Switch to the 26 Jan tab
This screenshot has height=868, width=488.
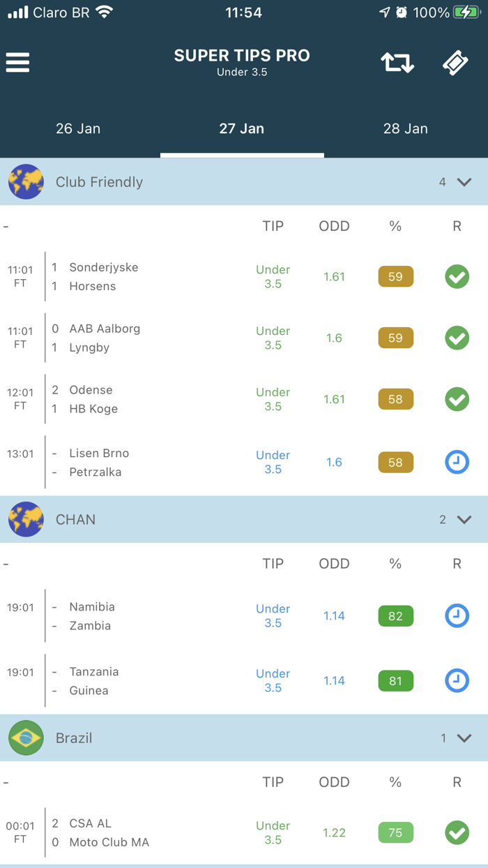click(78, 128)
